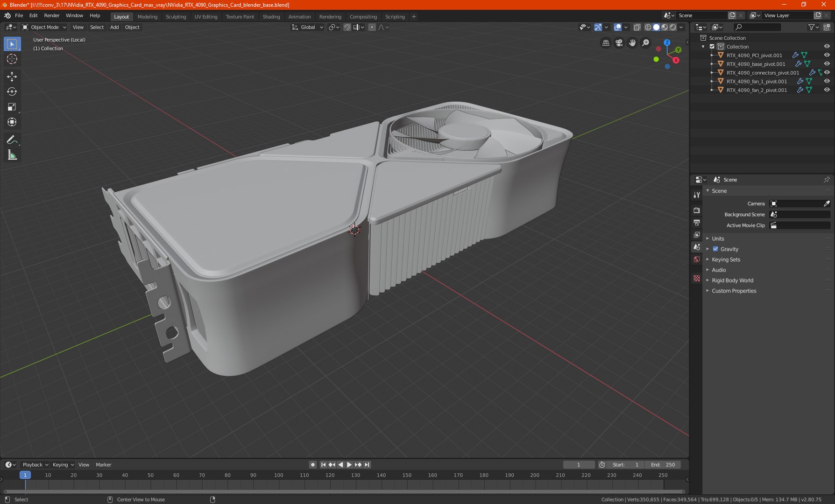Select the Annotate pencil tool
Viewport: 835px width, 504px height.
click(12, 140)
